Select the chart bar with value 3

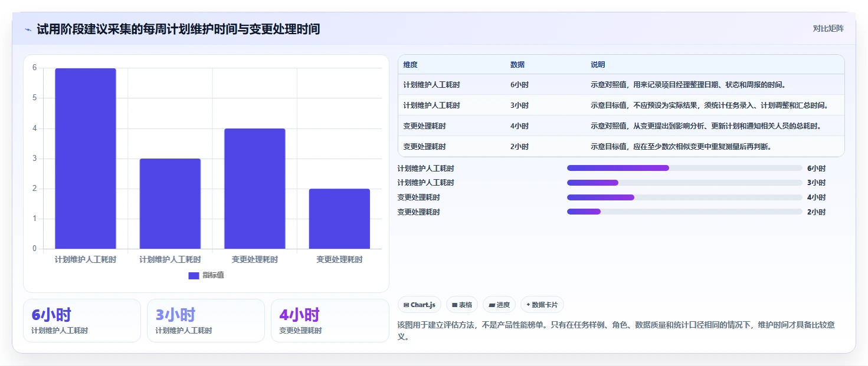[170, 203]
